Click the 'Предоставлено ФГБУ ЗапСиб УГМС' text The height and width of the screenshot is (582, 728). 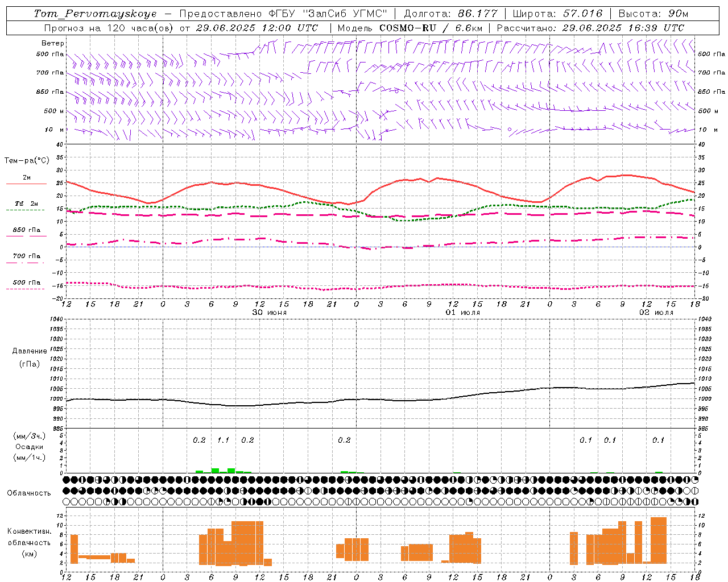click(283, 14)
